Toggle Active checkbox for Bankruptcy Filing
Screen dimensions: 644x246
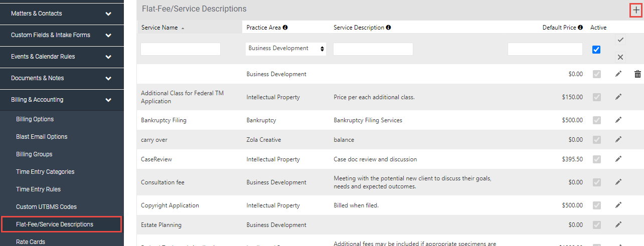tap(596, 120)
